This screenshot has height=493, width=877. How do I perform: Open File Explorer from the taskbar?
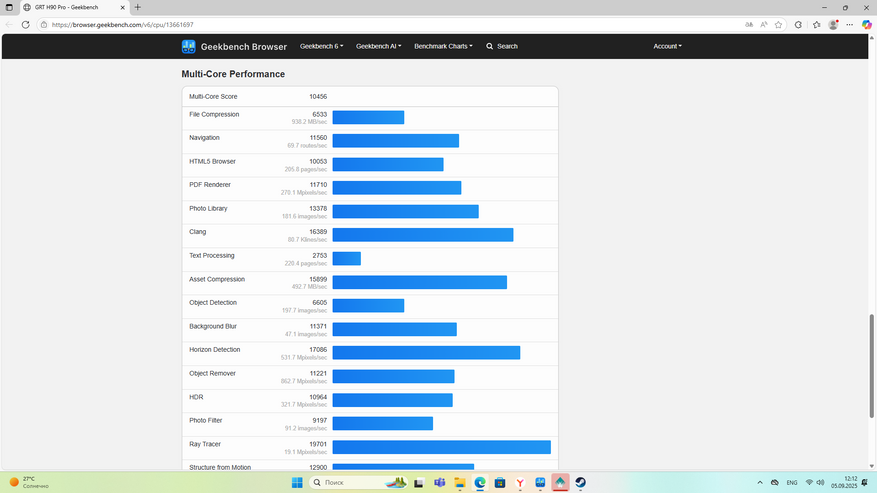460,482
